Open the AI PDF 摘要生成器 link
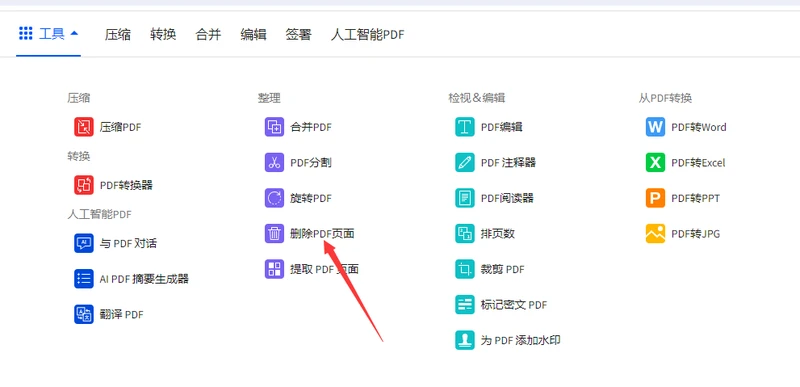The height and width of the screenshot is (387, 800). tap(144, 279)
